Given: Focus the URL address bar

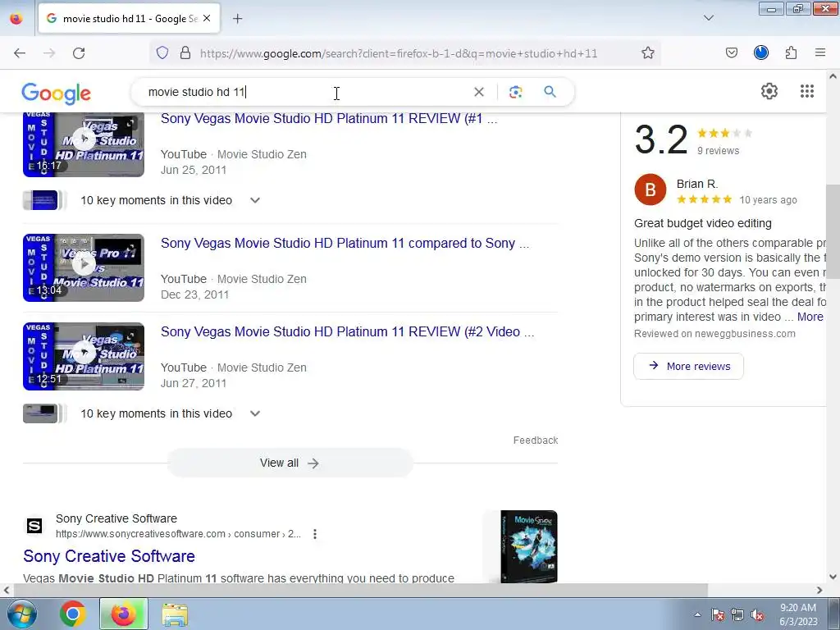Looking at the screenshot, I should click(399, 53).
